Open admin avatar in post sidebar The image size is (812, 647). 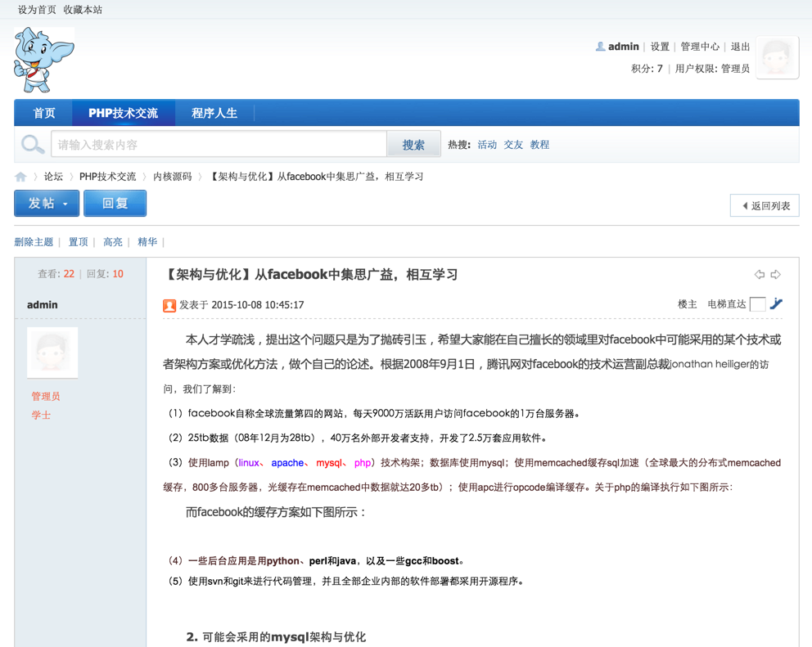pyautogui.click(x=52, y=353)
